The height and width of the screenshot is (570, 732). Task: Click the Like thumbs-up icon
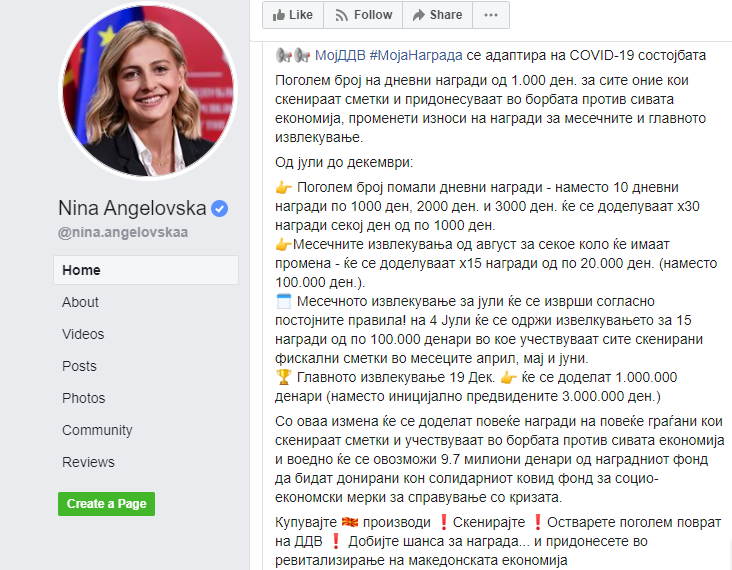pyautogui.click(x=279, y=15)
